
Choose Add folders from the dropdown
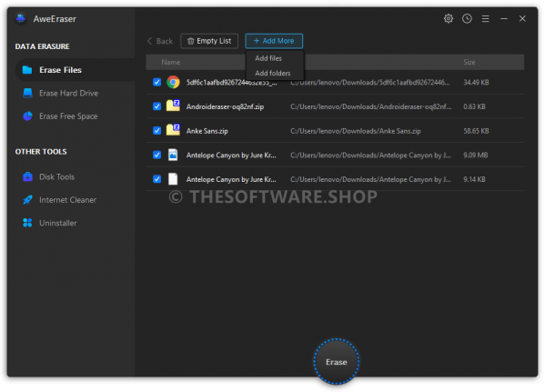click(x=273, y=73)
